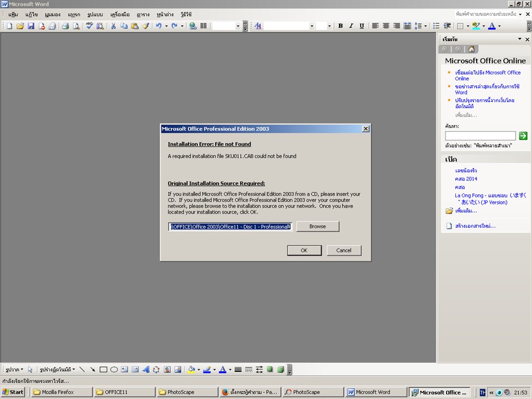Image resolution: width=532 pixels, height=399 pixels.
Task: Save the document with floppy disk icon
Action: (31, 26)
